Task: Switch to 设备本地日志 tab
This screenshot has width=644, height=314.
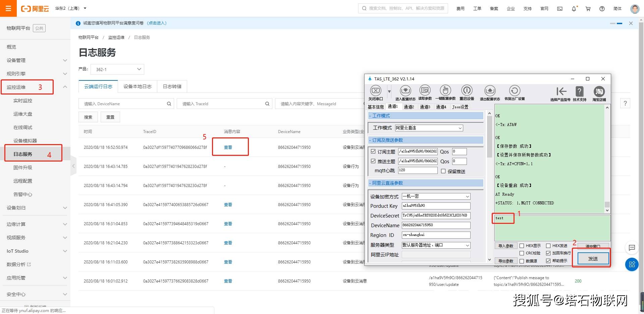Action: click(138, 86)
